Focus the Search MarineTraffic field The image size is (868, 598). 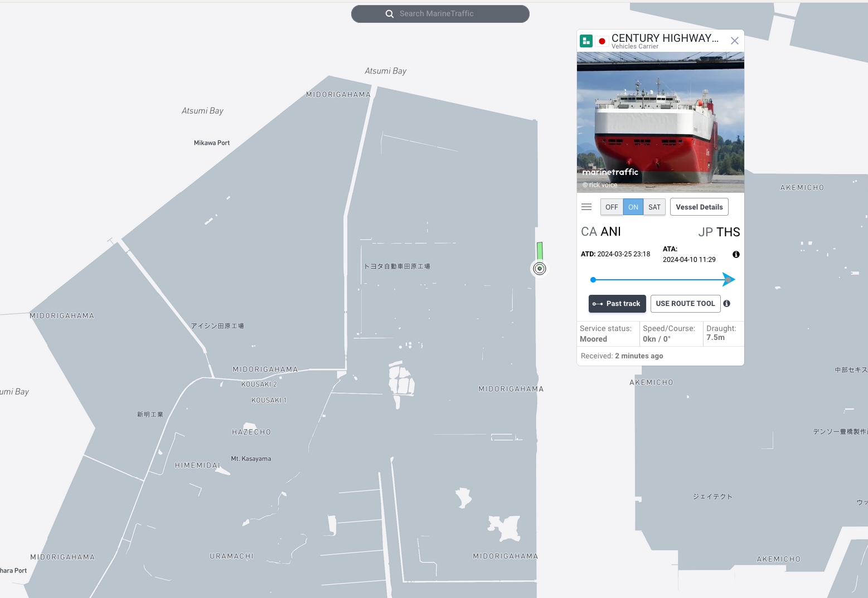pos(440,14)
